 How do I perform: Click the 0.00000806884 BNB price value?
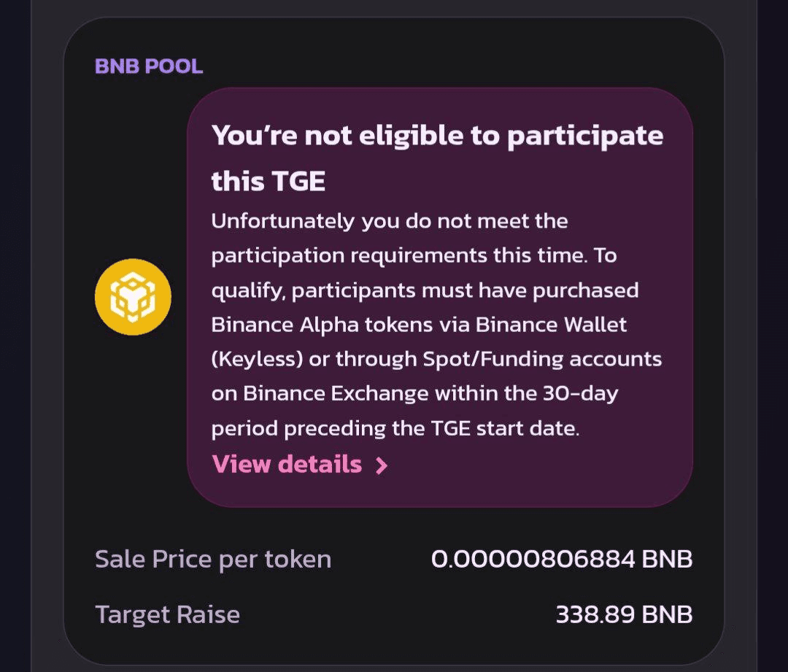point(561,560)
